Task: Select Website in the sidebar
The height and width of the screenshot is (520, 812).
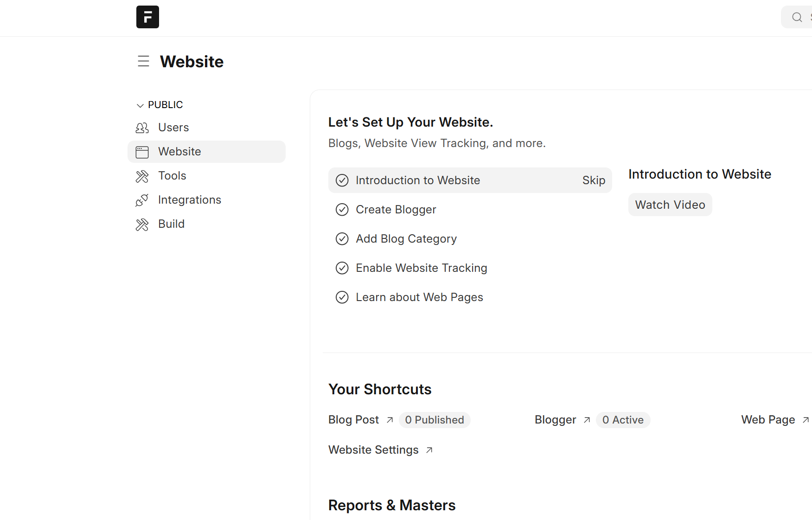Action: [x=179, y=152]
